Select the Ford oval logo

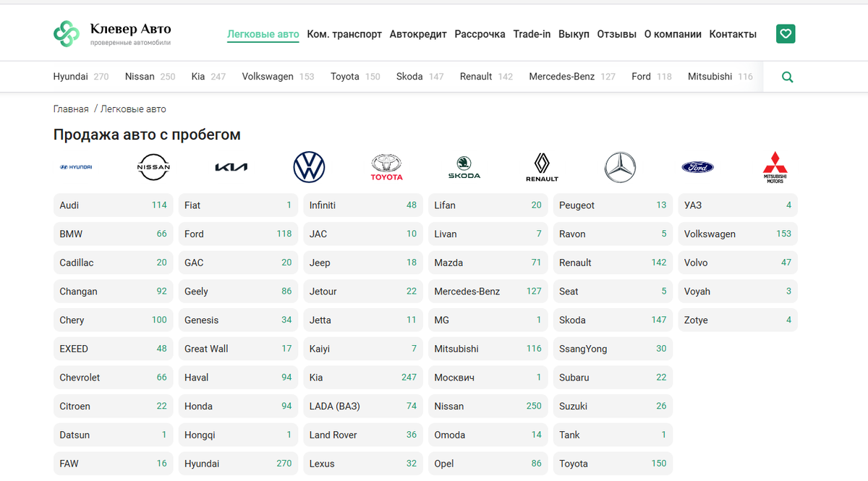pos(698,167)
